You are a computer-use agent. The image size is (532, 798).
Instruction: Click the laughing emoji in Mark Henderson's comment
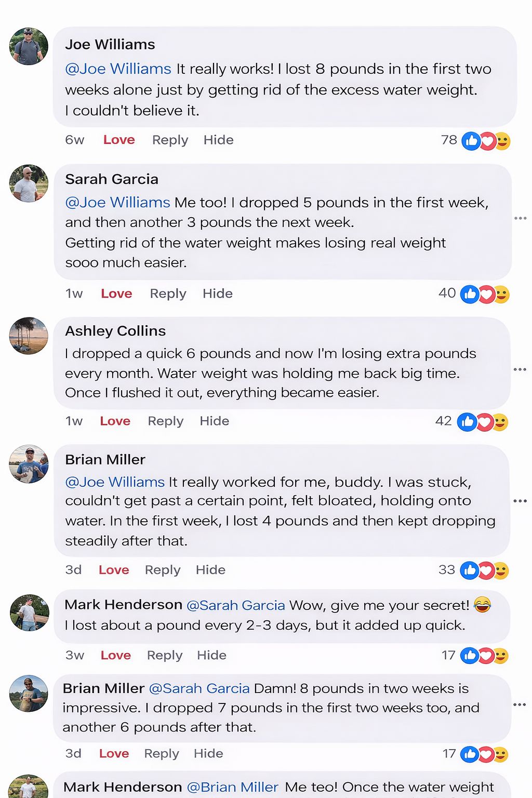482,605
